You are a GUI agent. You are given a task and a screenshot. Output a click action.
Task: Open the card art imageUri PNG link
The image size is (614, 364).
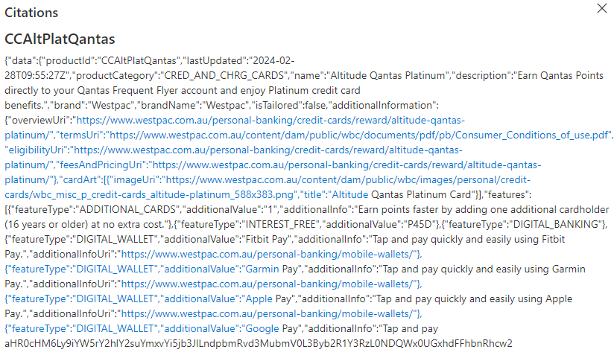click(348, 179)
